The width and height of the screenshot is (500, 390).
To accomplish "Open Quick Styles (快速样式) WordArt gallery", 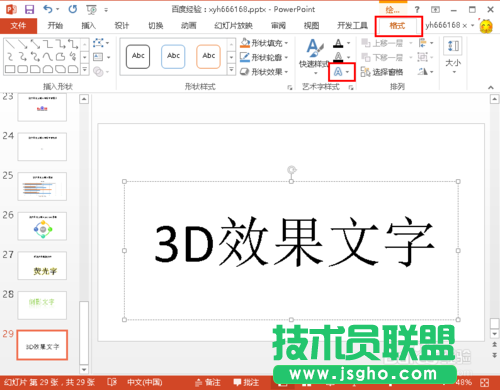I will (x=314, y=56).
